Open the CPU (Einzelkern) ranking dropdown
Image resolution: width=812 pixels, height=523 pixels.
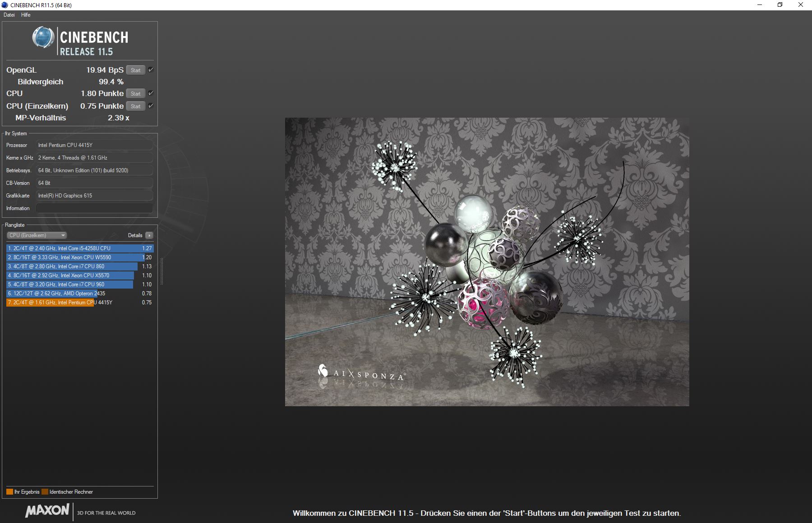(x=37, y=235)
